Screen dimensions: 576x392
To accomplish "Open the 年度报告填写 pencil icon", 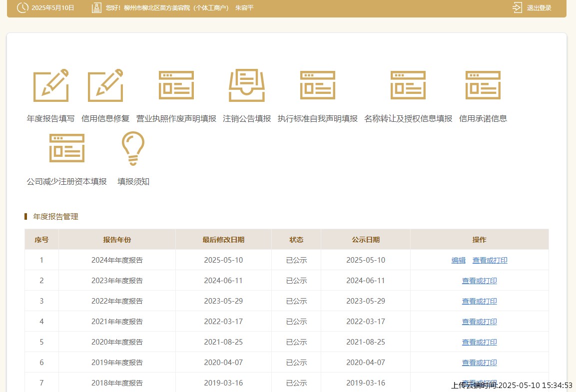I will coord(50,85).
